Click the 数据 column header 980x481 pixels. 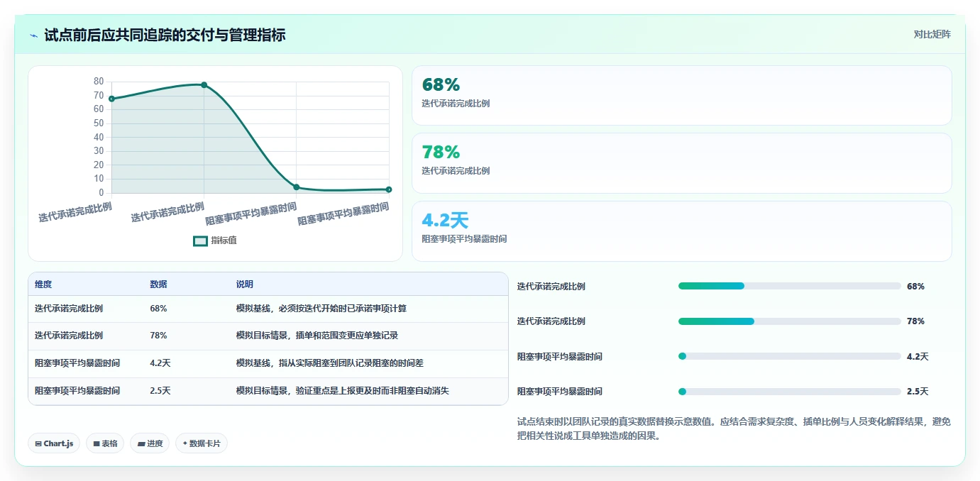(x=158, y=284)
